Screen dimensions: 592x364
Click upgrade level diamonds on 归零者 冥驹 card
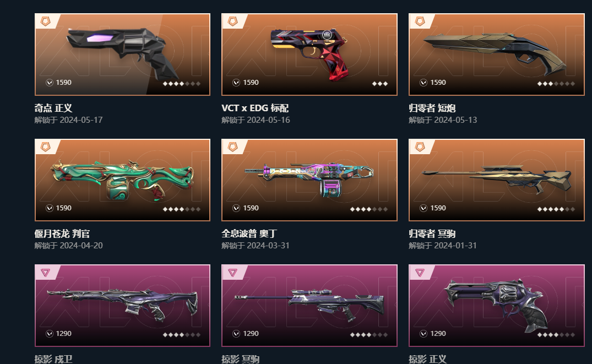click(x=556, y=209)
